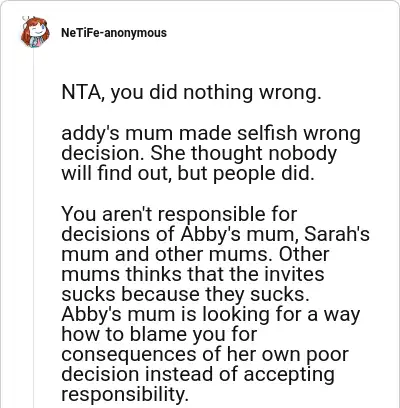Open the NeTiFe-anonymous user profile link
Viewport: 400px width, 408px height.
(114, 33)
